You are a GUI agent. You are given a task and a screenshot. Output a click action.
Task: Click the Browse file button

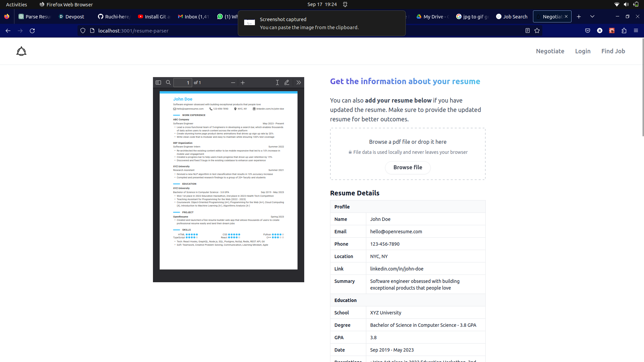click(408, 167)
